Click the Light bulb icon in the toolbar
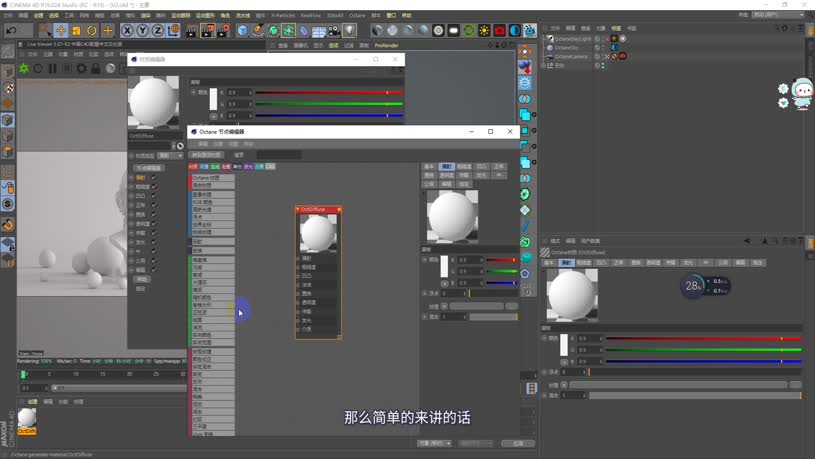The width and height of the screenshot is (815, 459). (x=349, y=31)
